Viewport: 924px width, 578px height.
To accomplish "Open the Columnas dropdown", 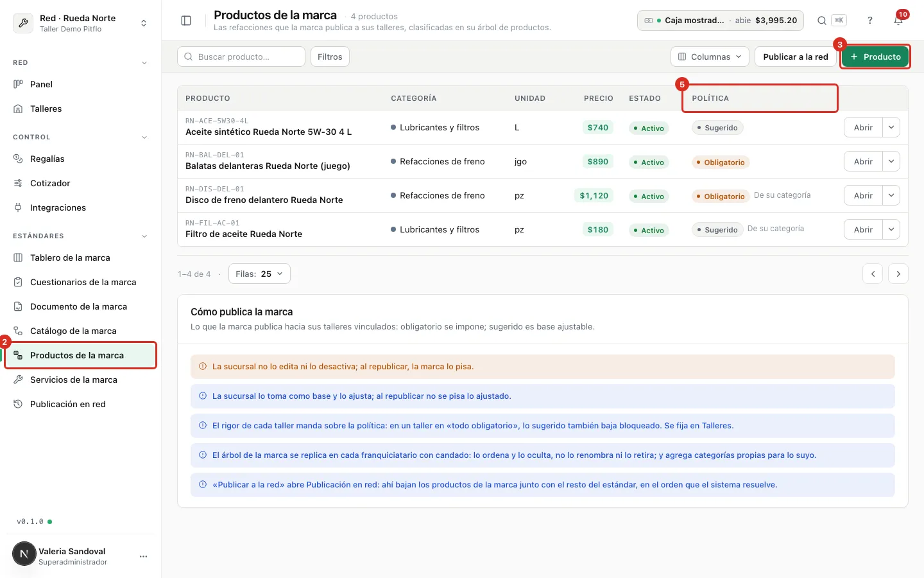I will pos(710,57).
